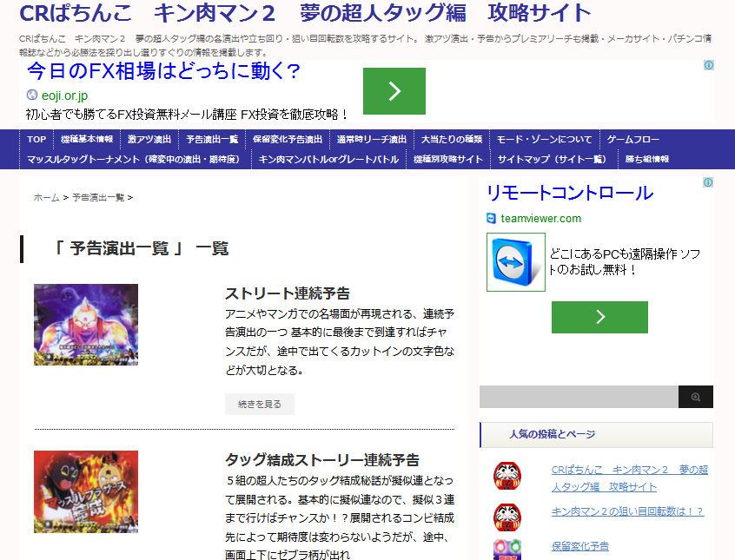Open 予告演出一覧 in navigation bar
This screenshot has width=735, height=560.
pyautogui.click(x=212, y=139)
